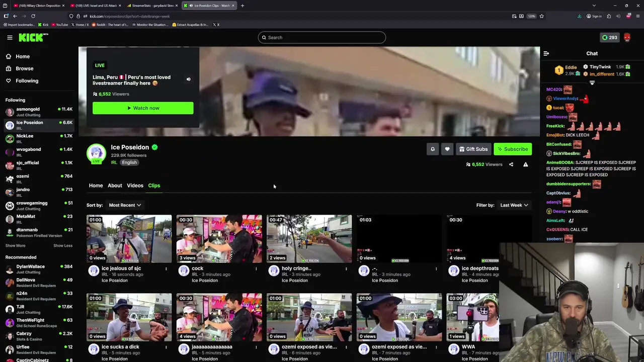Viewport: 644px width, 362px height.
Task: Open TJR avatar in Recommended
Action: (x=10, y=309)
